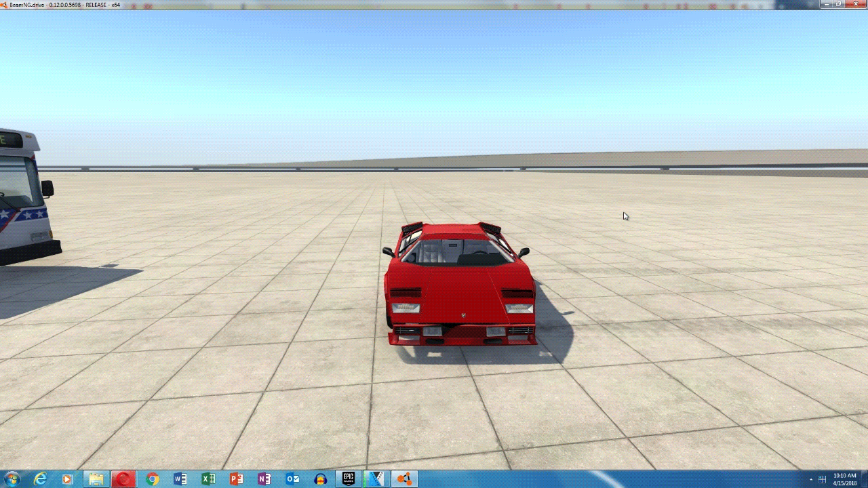This screenshot has height=488, width=868.
Task: Open the File Explorer folder icon
Action: pyautogui.click(x=96, y=479)
